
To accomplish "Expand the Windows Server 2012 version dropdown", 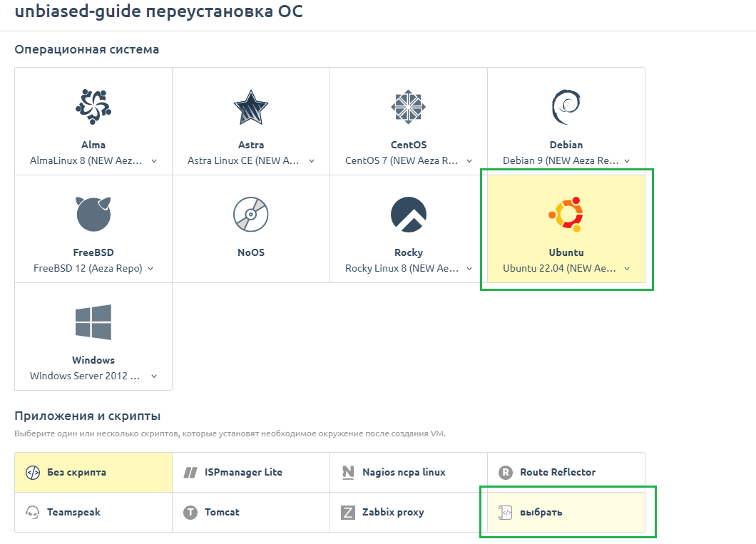I will tap(93, 376).
